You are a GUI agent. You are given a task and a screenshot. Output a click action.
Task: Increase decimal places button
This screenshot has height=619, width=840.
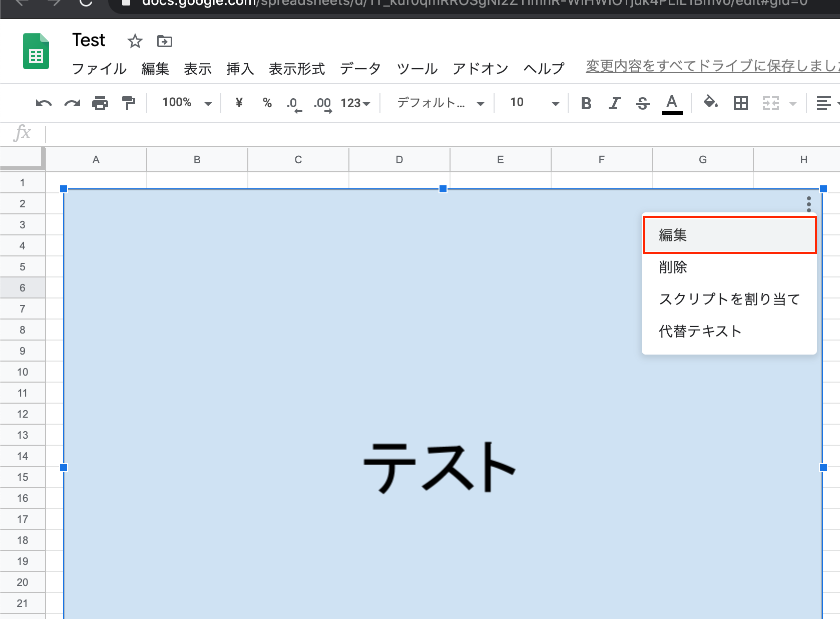point(323,104)
